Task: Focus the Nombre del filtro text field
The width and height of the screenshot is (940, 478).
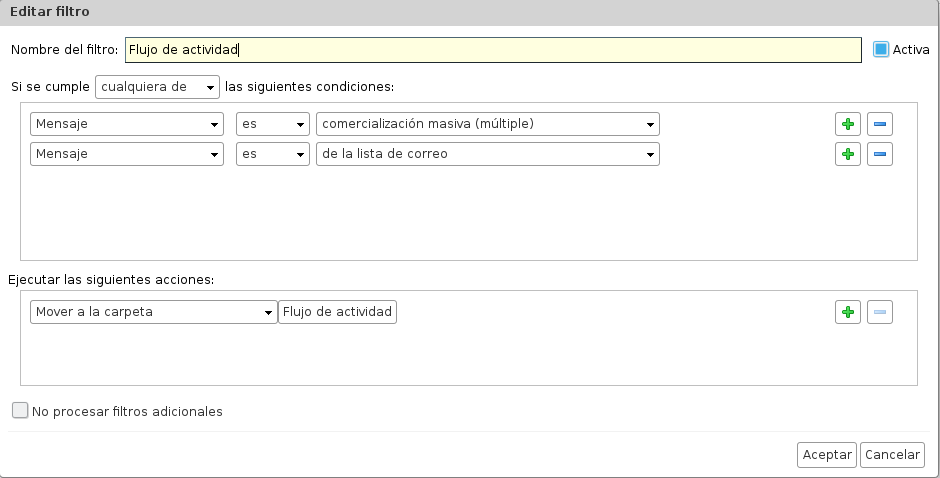Action: [493, 50]
